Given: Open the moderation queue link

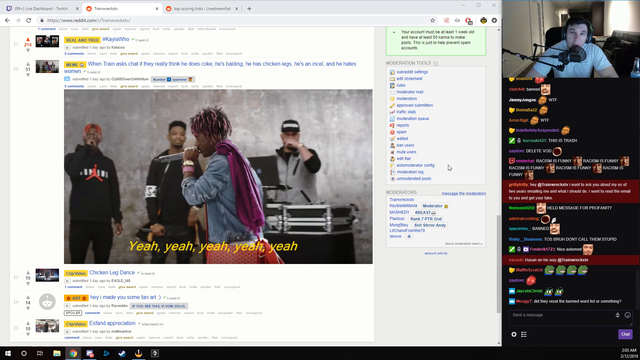Looking at the screenshot, I should click(412, 119).
